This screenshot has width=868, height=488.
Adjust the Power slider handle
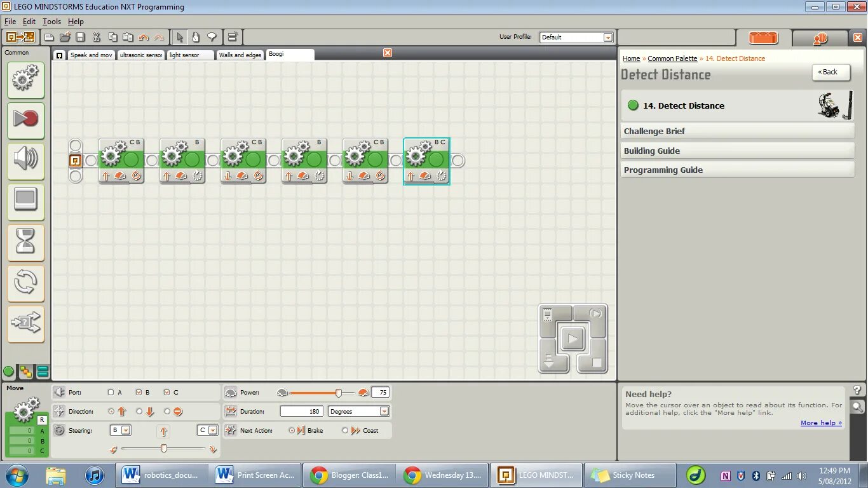click(339, 393)
